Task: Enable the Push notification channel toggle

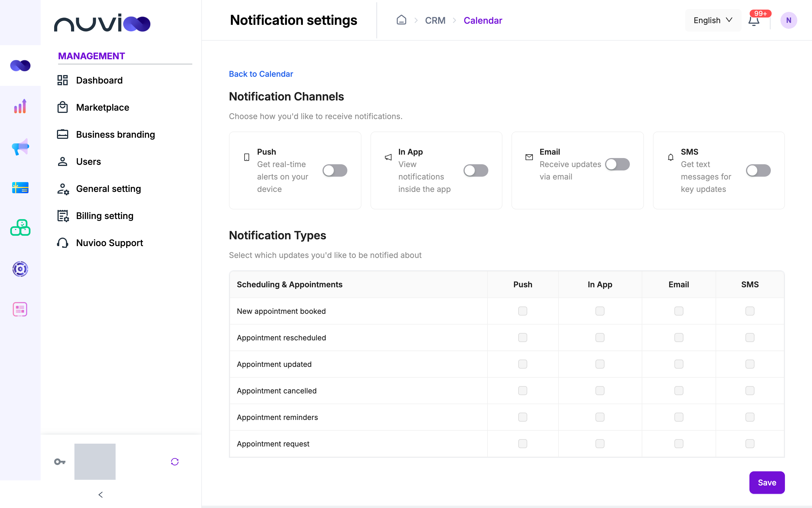Action: [x=335, y=170]
